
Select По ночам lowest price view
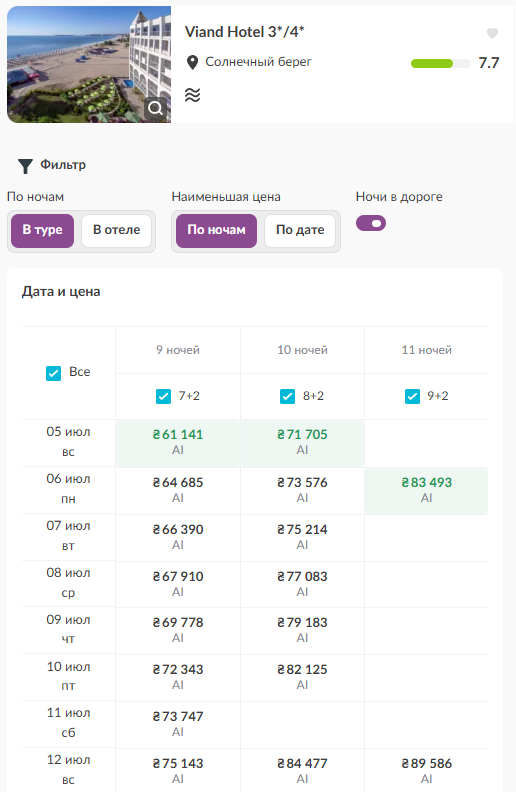[216, 230]
